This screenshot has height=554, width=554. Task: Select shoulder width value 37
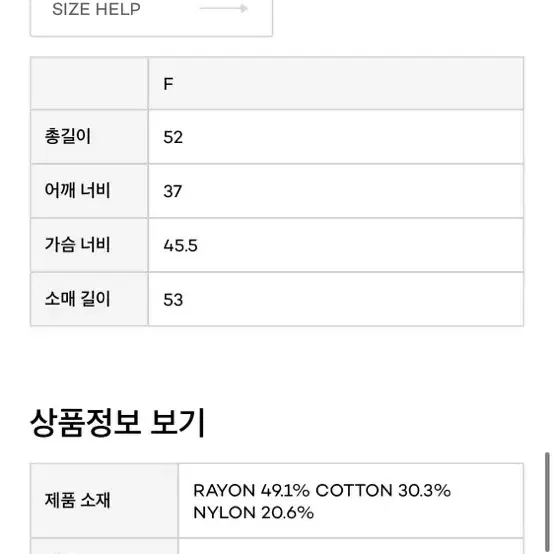pos(172,191)
